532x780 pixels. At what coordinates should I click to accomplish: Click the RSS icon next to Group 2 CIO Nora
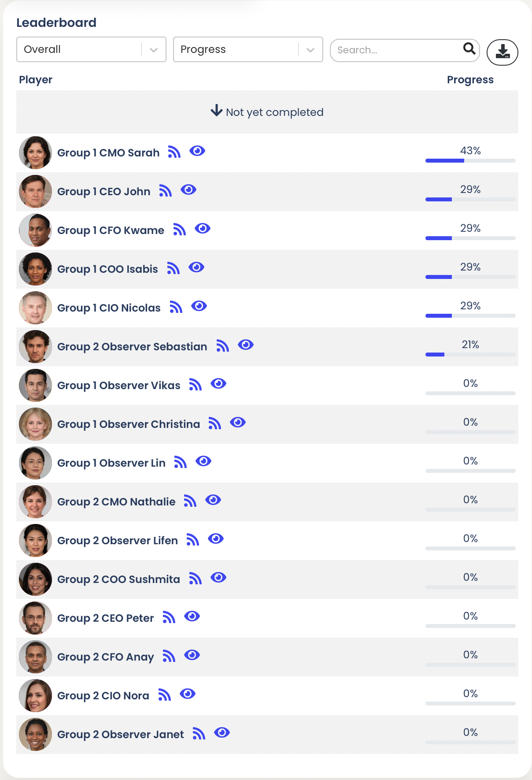point(164,695)
